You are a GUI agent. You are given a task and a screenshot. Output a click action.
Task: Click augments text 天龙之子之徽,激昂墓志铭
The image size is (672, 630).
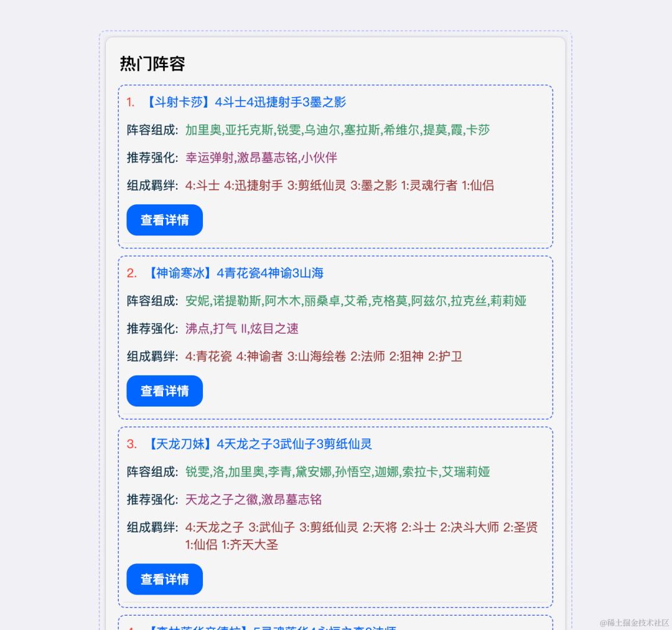254,500
